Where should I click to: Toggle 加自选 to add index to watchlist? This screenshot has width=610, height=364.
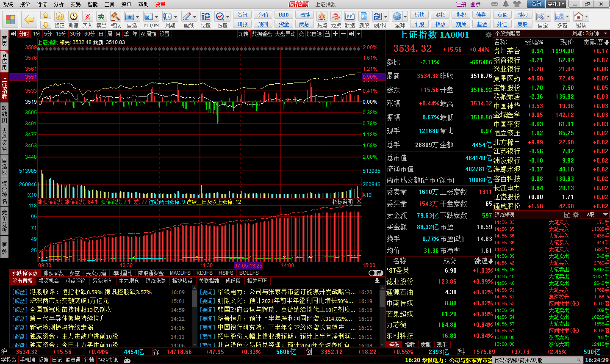[313, 34]
